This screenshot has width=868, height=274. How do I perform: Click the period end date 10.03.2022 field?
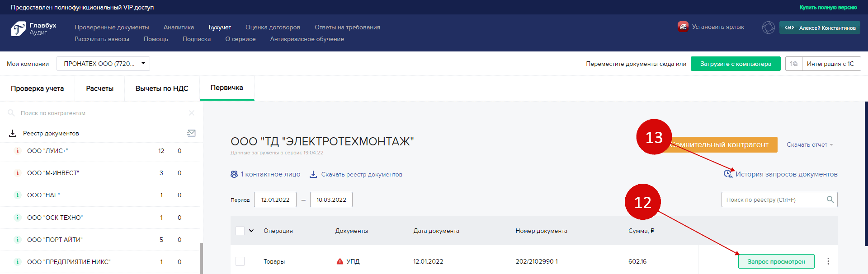point(331,200)
